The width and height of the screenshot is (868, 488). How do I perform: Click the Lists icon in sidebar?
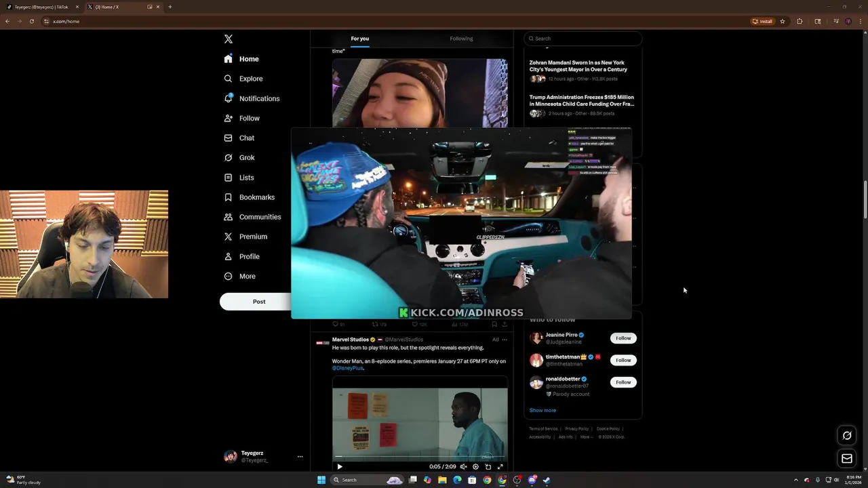(228, 178)
